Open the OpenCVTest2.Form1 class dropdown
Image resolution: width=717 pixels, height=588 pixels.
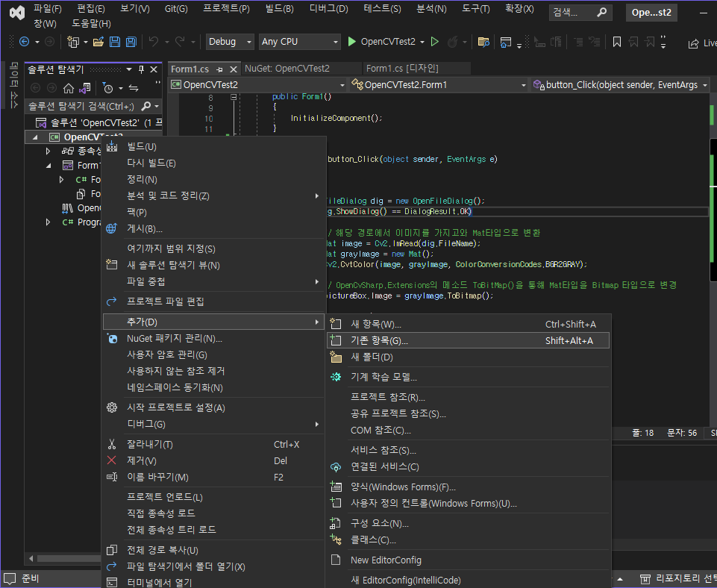click(439, 85)
